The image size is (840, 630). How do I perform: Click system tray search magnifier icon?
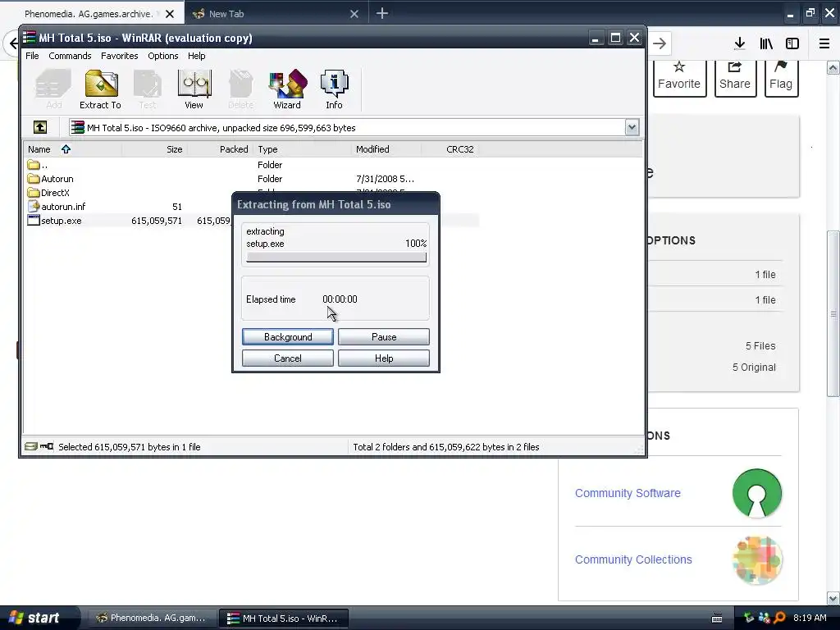click(780, 618)
